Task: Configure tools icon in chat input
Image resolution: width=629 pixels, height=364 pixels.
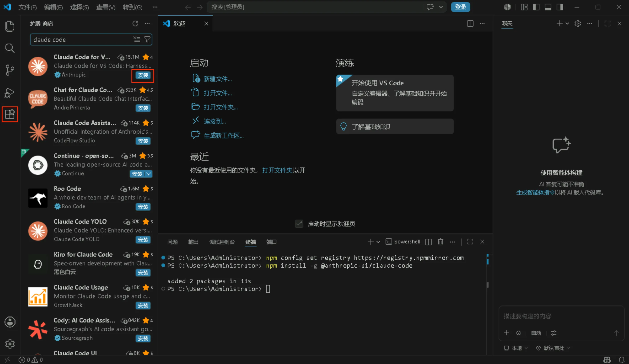Action: pyautogui.click(x=553, y=333)
